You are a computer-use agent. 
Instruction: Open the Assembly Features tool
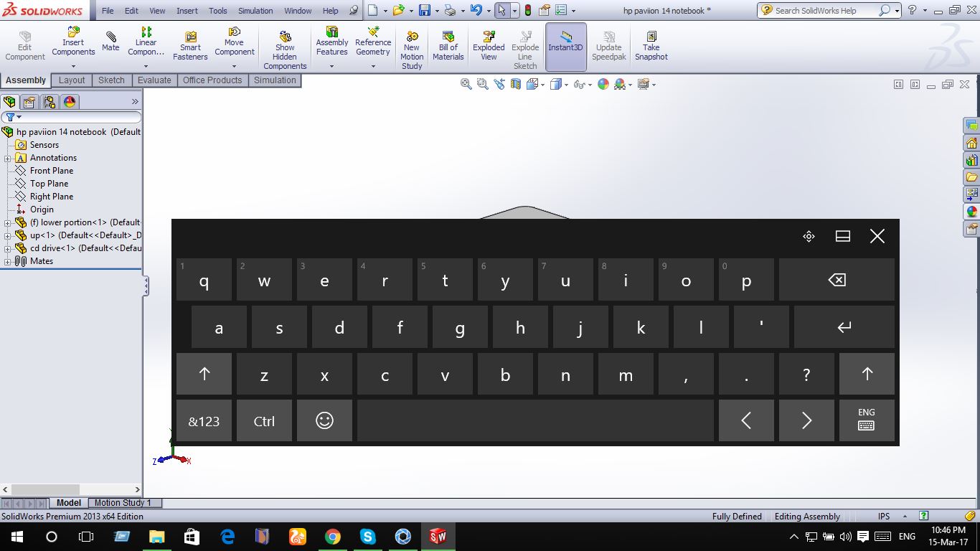pyautogui.click(x=332, y=42)
